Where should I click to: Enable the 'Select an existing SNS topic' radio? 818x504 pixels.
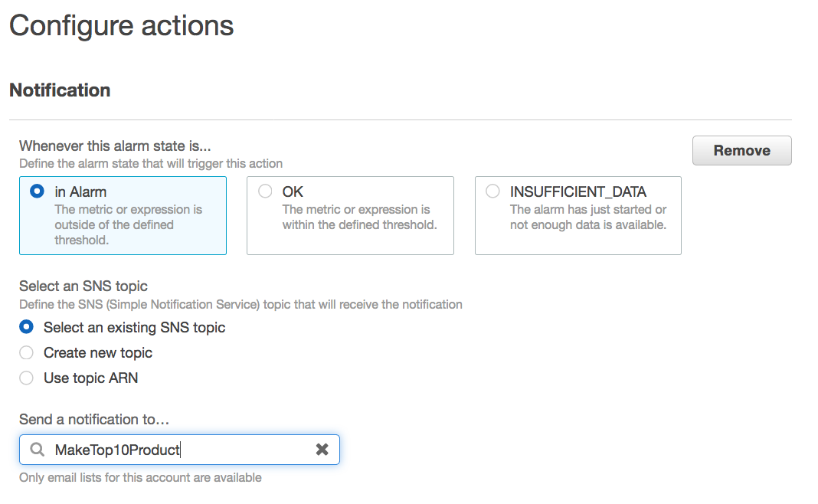27,327
